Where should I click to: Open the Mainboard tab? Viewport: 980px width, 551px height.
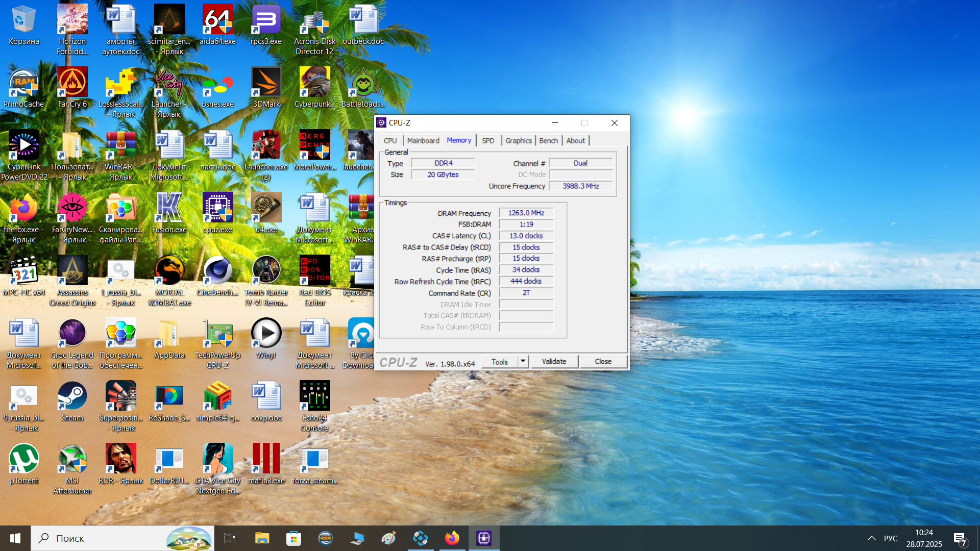click(423, 141)
